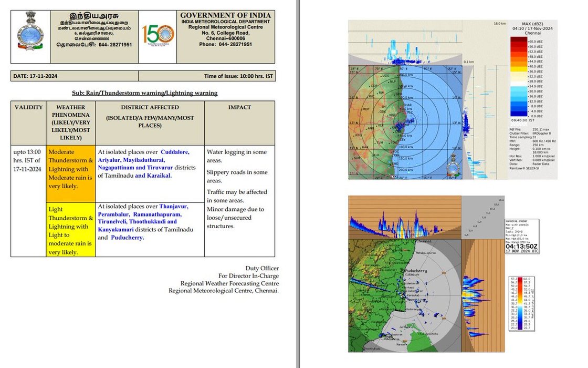Viewport: 588px width, 368px height.
Task: Open the Chennai Doppler radar image
Action: 453,99
